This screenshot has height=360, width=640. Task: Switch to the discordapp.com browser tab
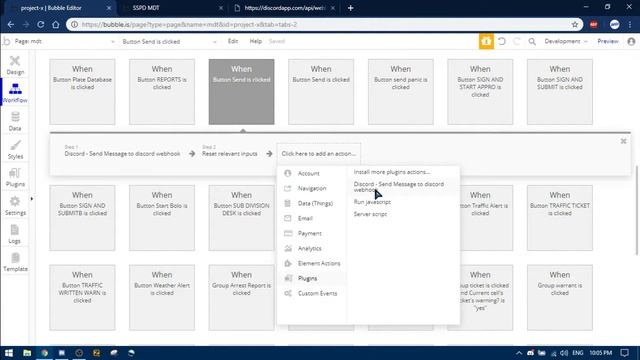pyautogui.click(x=284, y=8)
